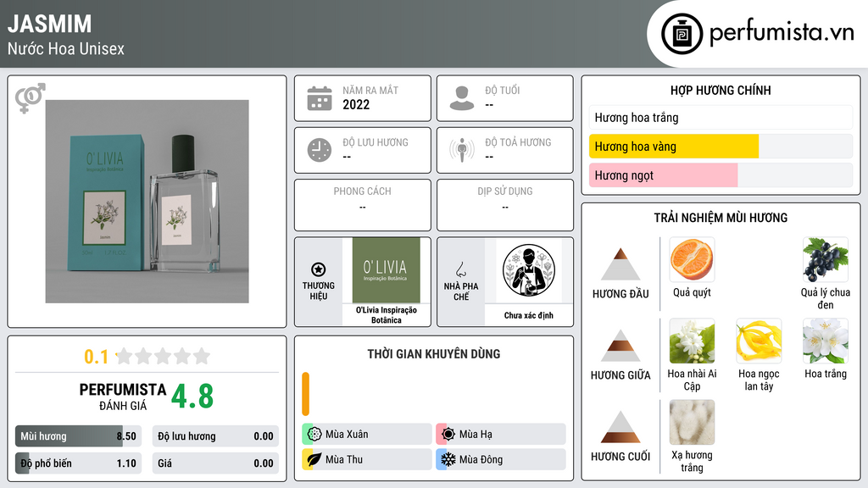Click the sillage icon beside Độ toả hương
Screen dimensions: 868x488
click(x=462, y=150)
